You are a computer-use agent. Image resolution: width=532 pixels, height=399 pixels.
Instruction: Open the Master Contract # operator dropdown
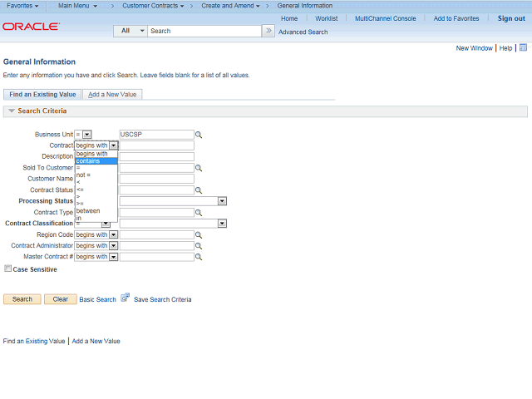point(114,257)
